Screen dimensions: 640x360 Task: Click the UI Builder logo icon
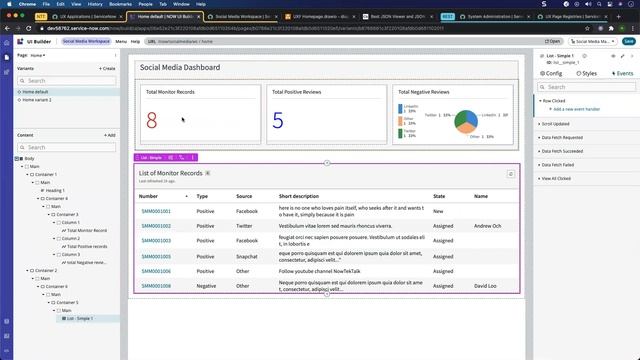pos(20,41)
